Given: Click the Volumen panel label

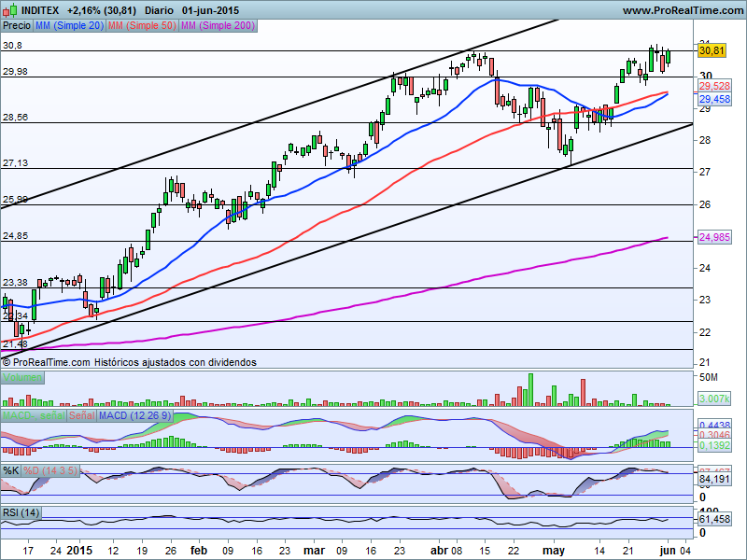Looking at the screenshot, I should (22, 378).
